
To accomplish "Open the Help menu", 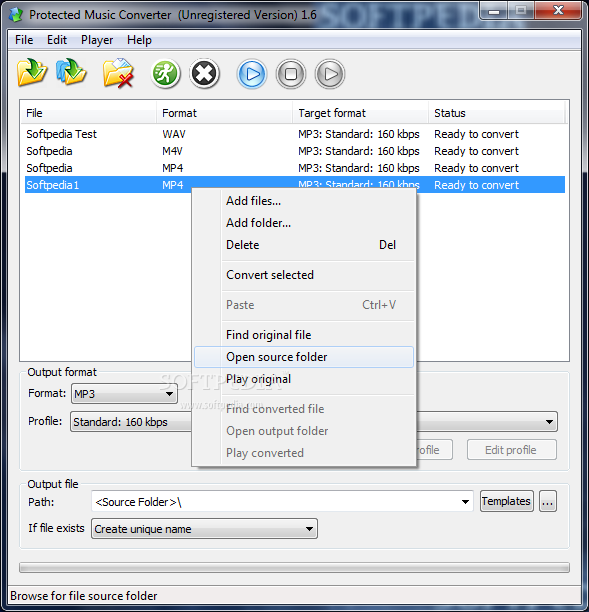I will [x=139, y=40].
